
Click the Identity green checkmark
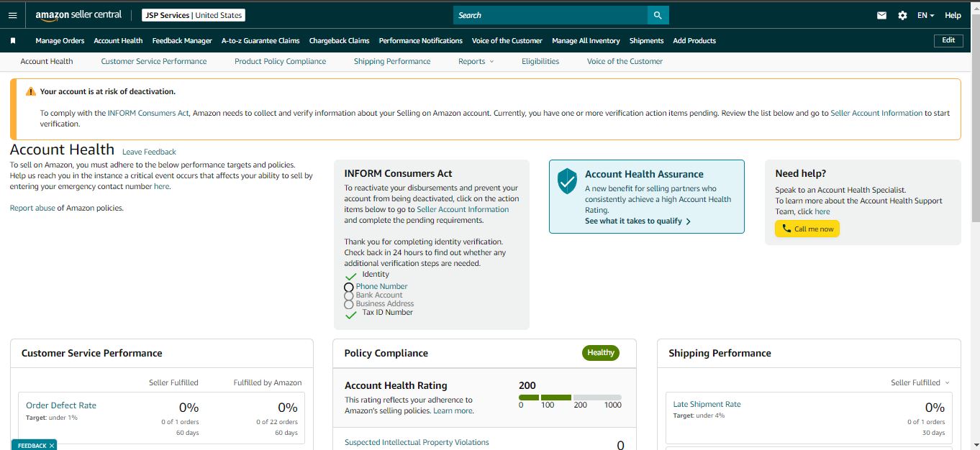tap(351, 276)
